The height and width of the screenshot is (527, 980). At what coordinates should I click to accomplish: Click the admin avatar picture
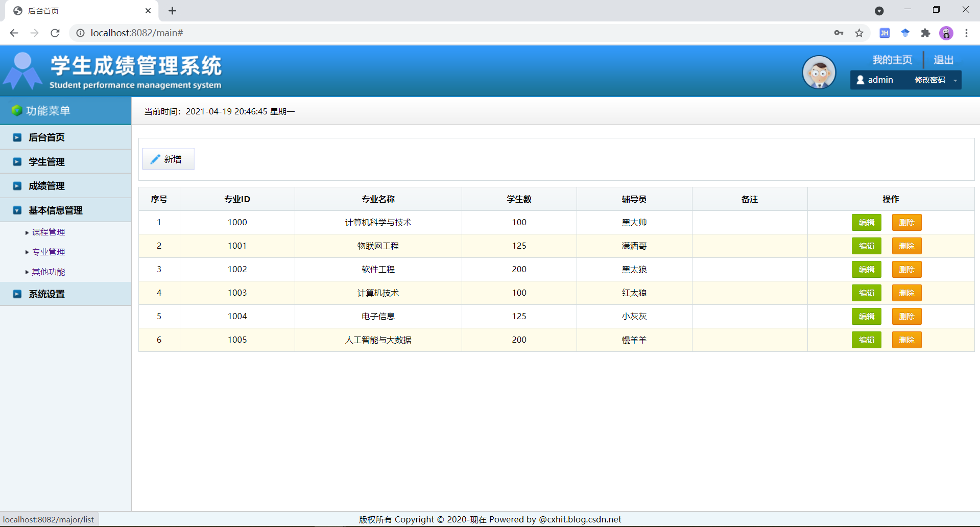[819, 73]
